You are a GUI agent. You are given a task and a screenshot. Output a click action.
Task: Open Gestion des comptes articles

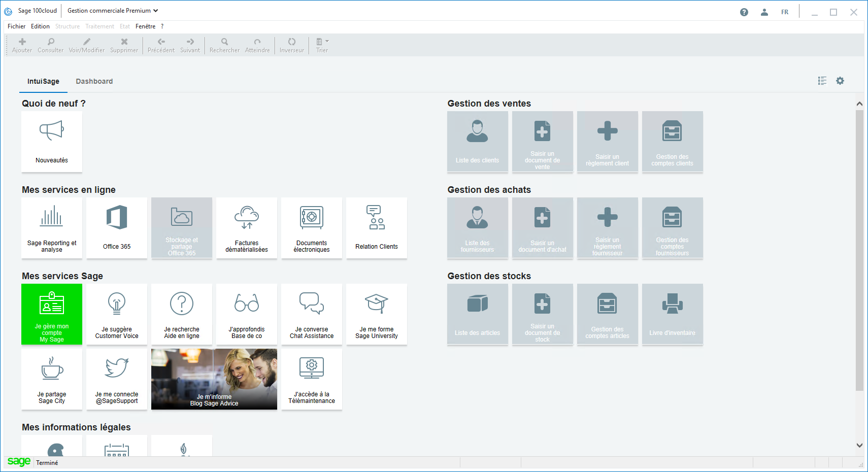tap(608, 314)
